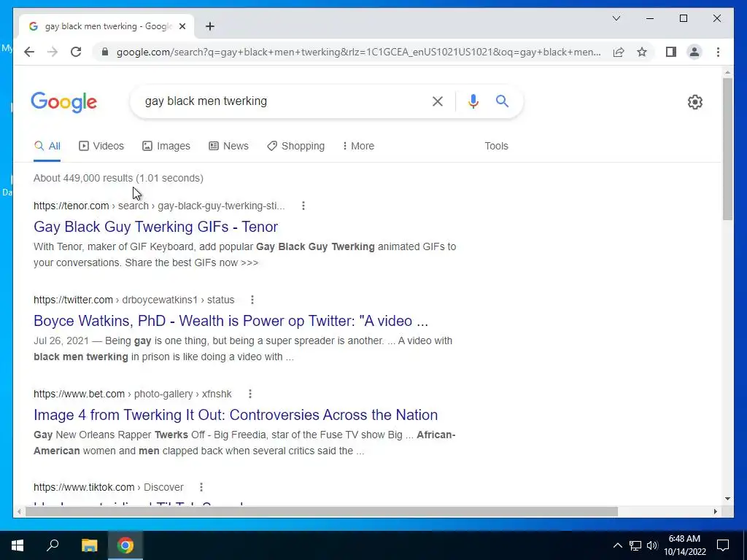Click the padlock site info icon
This screenshot has height=560, width=747.
[x=105, y=52]
